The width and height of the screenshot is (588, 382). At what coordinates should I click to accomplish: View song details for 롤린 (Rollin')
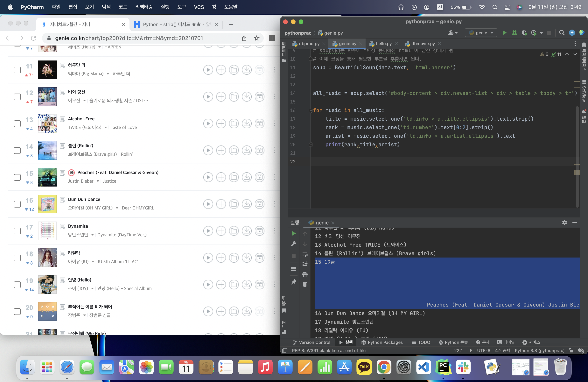(x=63, y=146)
